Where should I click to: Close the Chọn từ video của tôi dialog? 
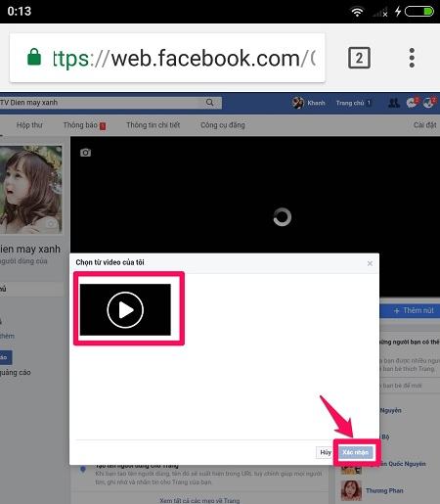pyautogui.click(x=370, y=263)
